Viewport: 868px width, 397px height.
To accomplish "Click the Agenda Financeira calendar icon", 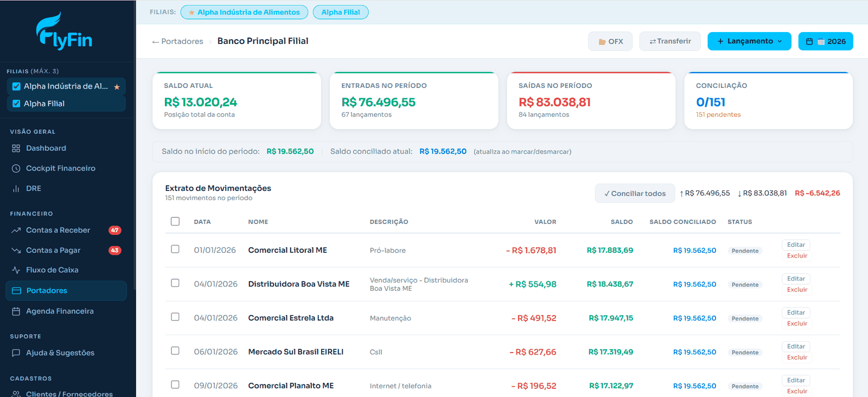I will click(16, 311).
